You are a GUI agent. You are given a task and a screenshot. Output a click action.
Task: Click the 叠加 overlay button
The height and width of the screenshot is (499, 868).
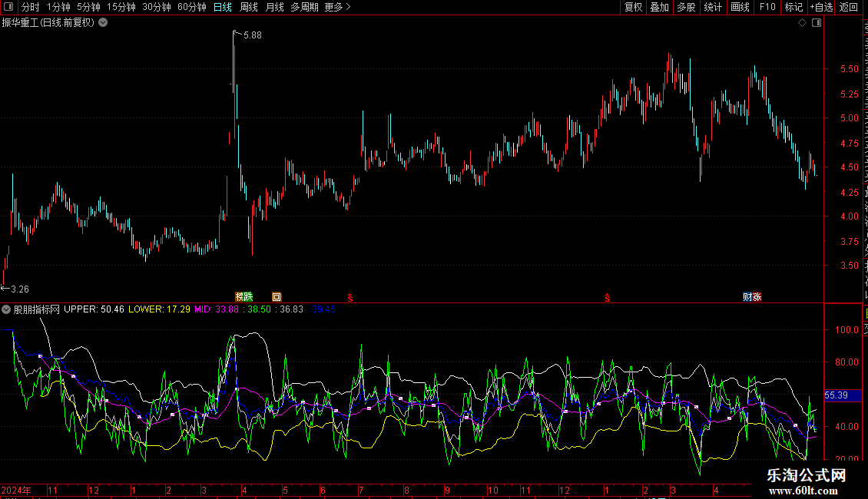pos(659,7)
